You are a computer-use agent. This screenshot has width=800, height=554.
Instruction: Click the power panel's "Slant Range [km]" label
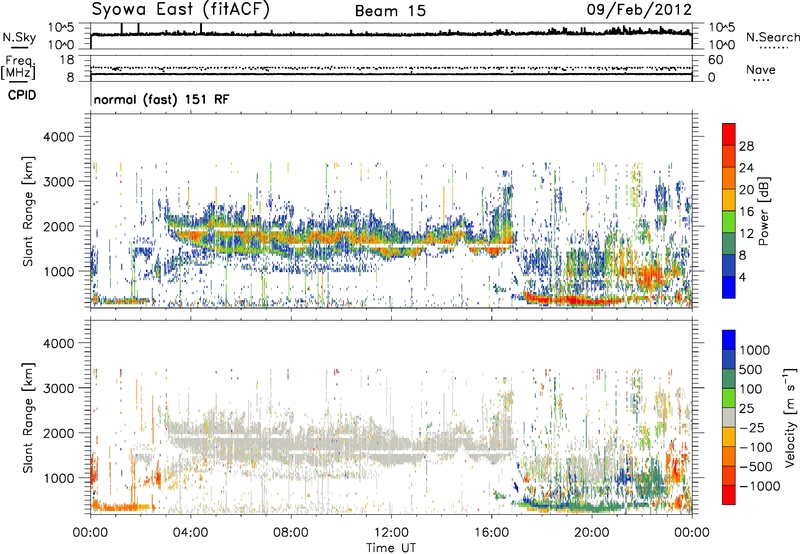click(x=28, y=211)
